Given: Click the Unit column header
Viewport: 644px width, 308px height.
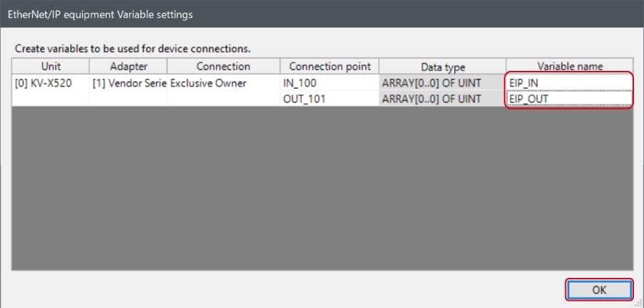Looking at the screenshot, I should (x=50, y=67).
